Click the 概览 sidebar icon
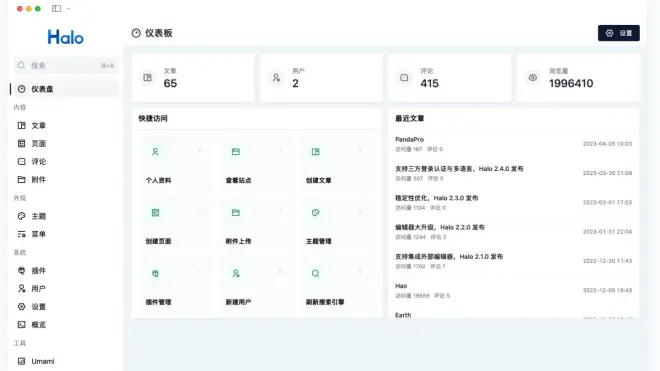The image size is (660, 371). 21,325
